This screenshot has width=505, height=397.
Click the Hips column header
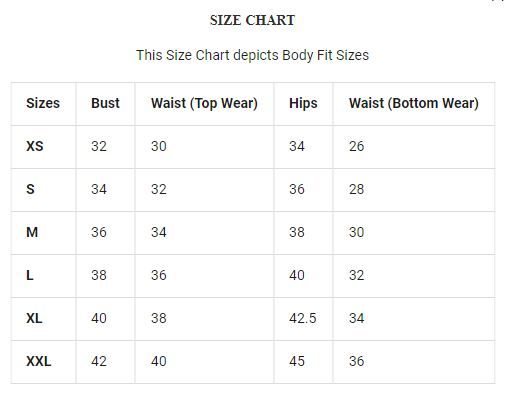point(303,103)
